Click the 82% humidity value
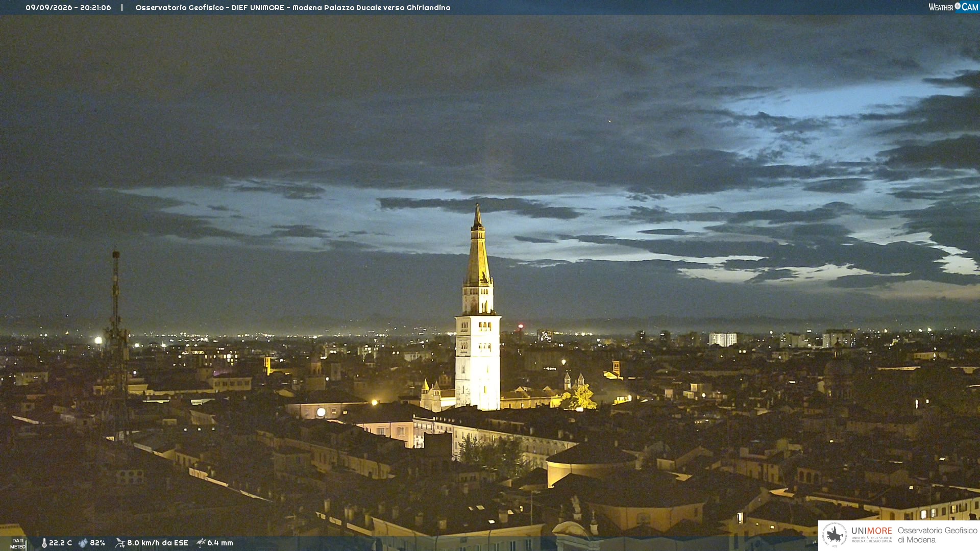The width and height of the screenshot is (980, 551). [97, 543]
